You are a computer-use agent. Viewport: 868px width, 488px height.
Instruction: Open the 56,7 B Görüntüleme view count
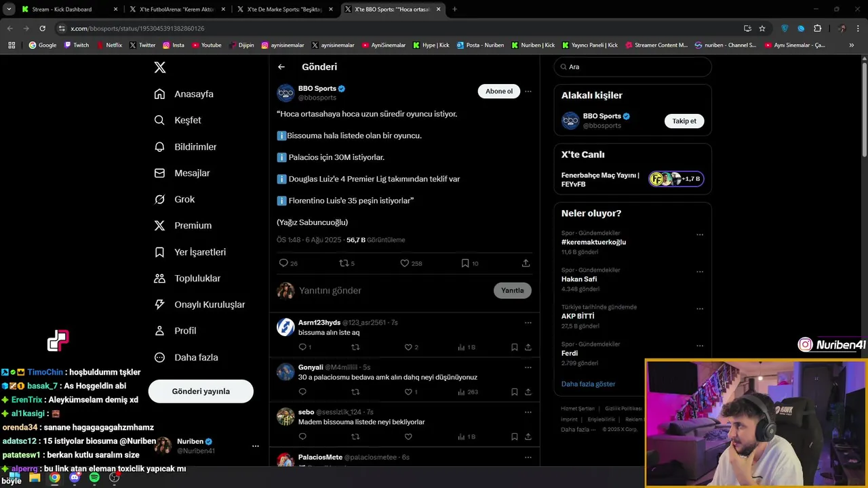tap(376, 240)
